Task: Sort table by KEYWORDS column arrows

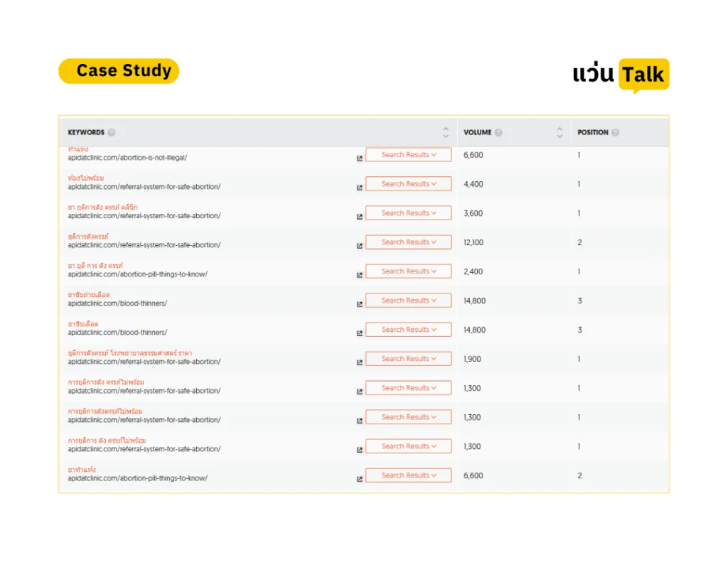Action: (x=446, y=133)
